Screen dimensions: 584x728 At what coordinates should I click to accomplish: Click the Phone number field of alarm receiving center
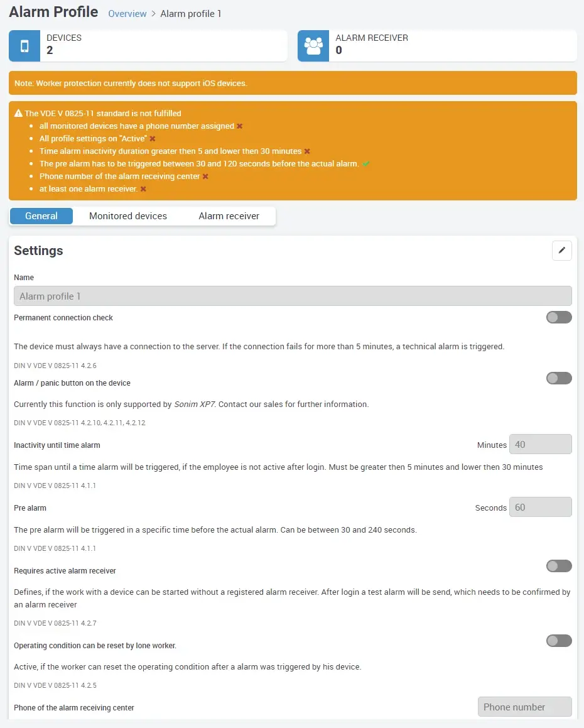pos(524,707)
